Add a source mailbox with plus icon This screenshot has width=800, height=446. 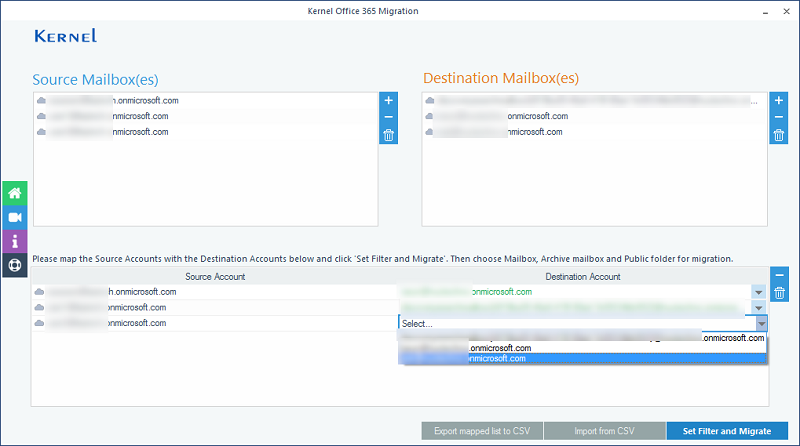[389, 101]
